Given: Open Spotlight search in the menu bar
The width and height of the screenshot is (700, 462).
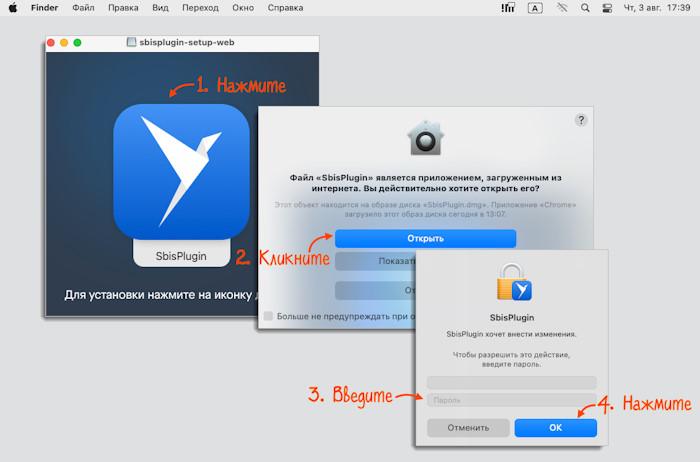Looking at the screenshot, I should click(585, 8).
